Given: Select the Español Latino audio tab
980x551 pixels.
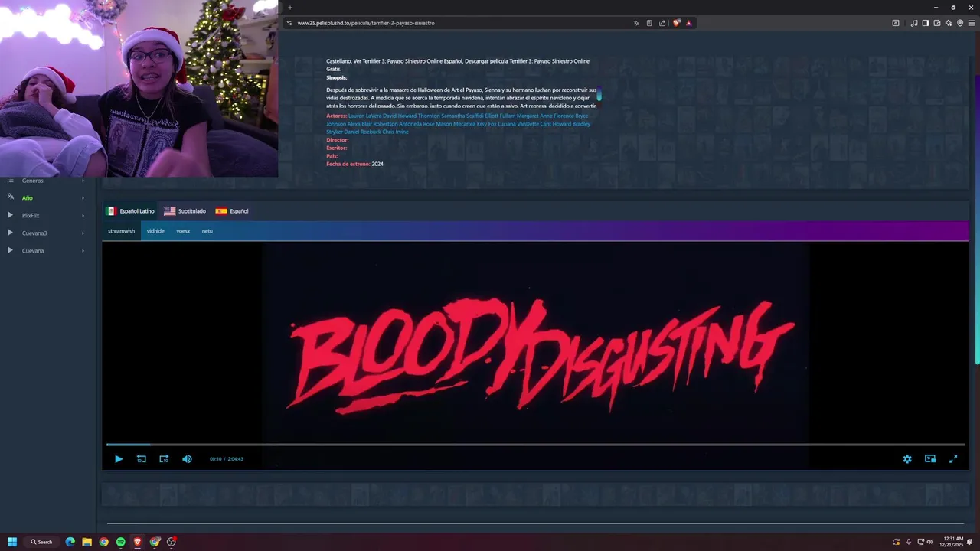Looking at the screenshot, I should (x=130, y=211).
